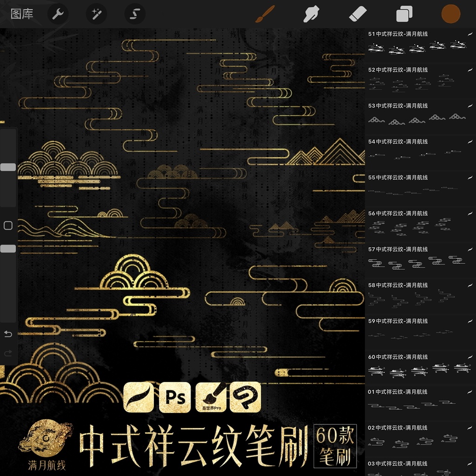
Task: Select the Smudge tool
Action: (x=311, y=13)
